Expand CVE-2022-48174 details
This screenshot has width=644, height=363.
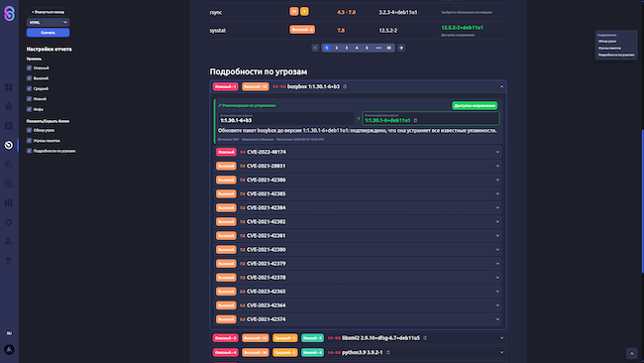coord(358,152)
